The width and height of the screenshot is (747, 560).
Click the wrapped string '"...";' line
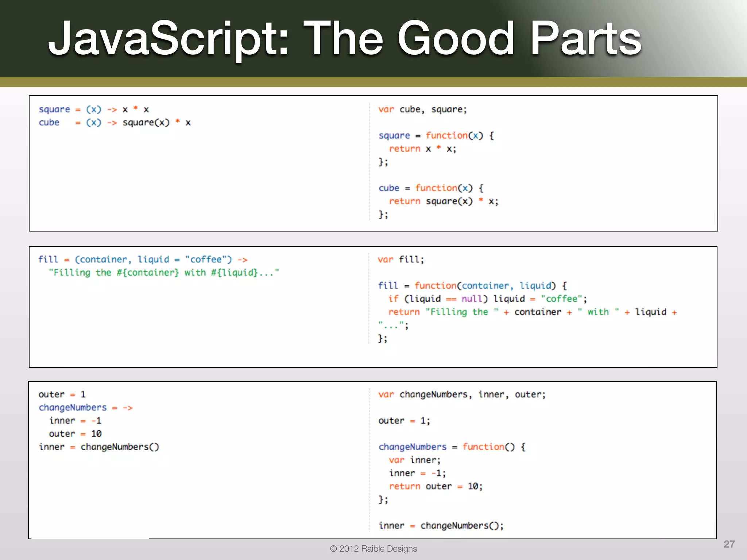[393, 325]
